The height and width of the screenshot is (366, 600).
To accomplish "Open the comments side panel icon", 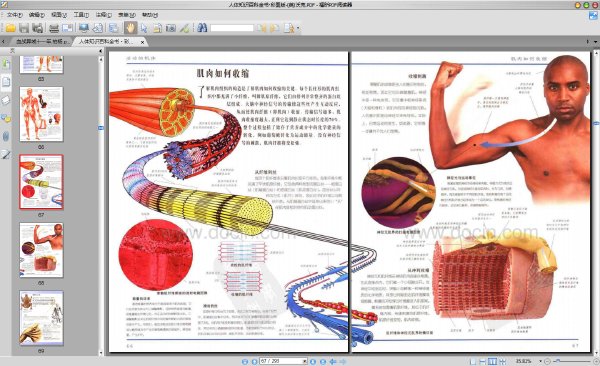I will pos(6,118).
